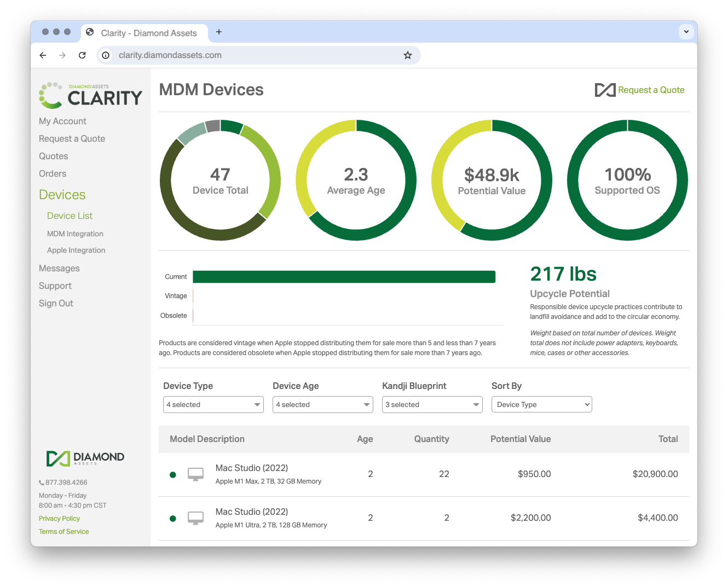Open Orders in the sidebar

(53, 174)
